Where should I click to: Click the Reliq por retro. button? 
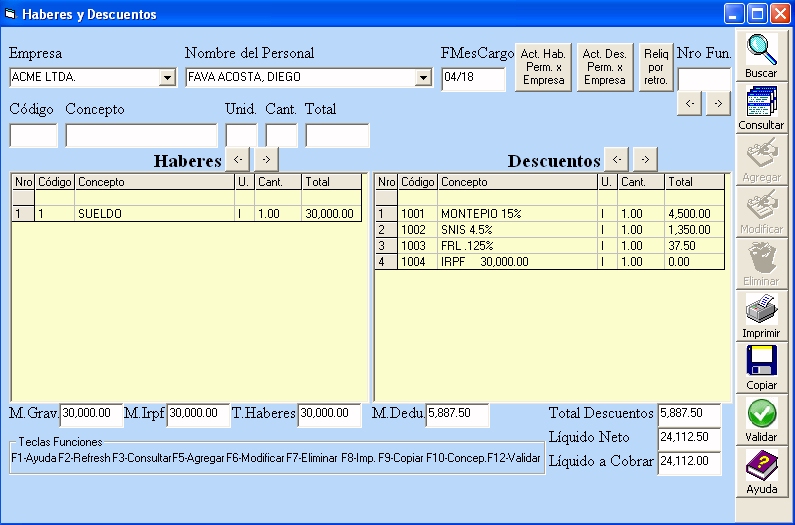coord(655,67)
